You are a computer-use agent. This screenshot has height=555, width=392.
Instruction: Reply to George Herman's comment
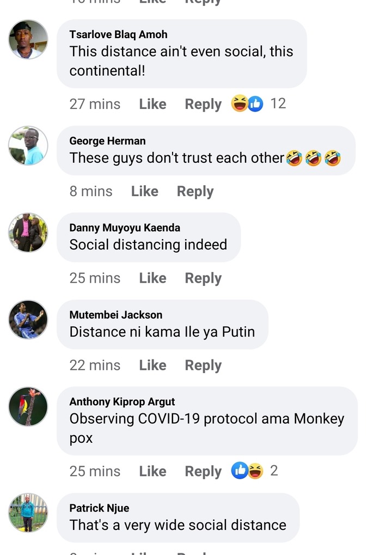[195, 192]
